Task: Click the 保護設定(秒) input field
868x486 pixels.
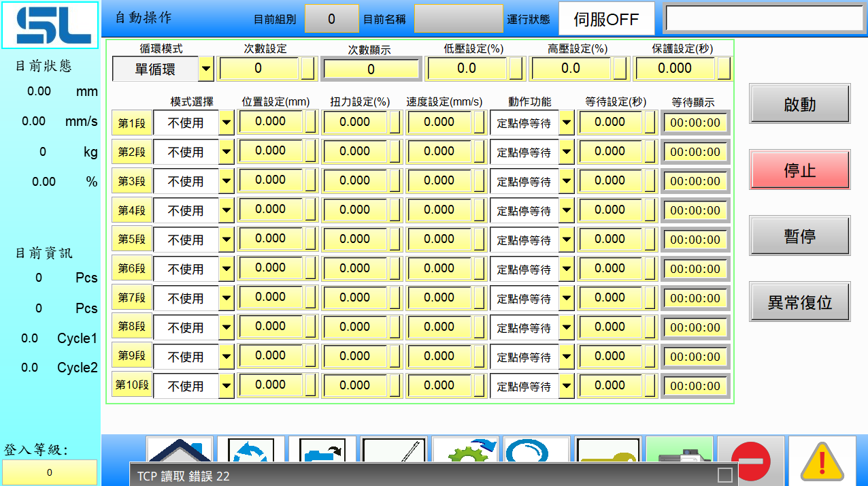Action: (x=675, y=68)
